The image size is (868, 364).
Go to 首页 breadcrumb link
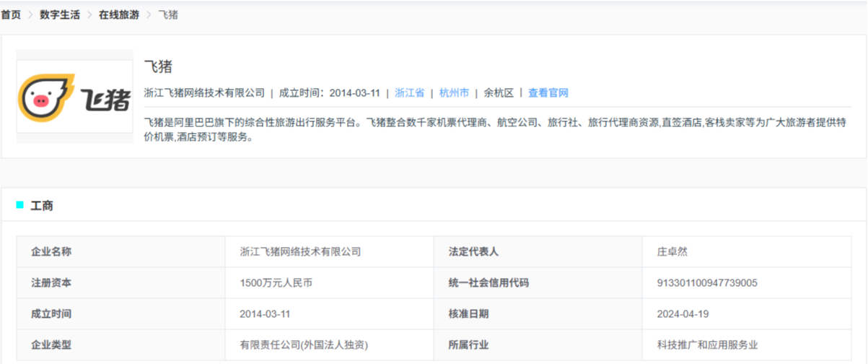[11, 14]
